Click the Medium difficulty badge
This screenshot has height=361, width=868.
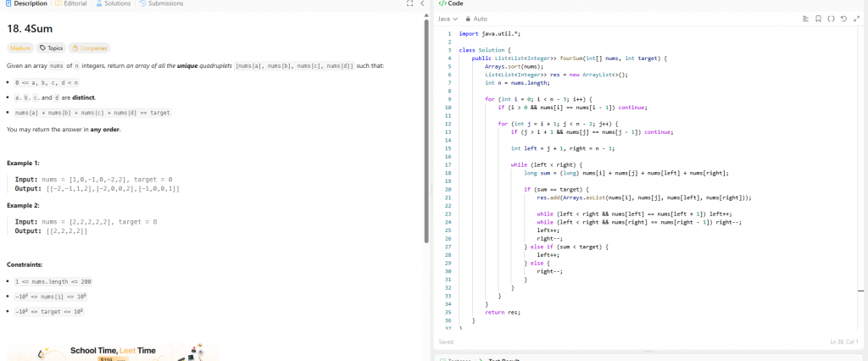click(x=20, y=48)
